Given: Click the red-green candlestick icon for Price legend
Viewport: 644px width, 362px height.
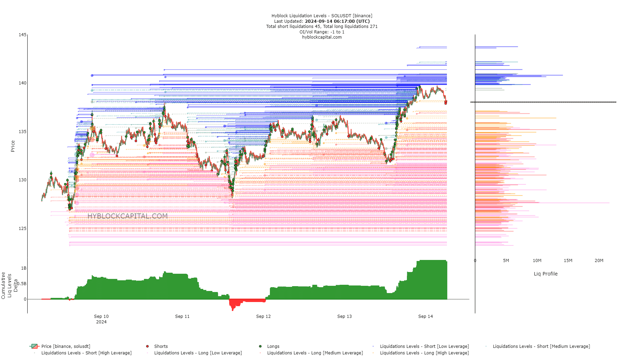Looking at the screenshot, I should point(34,346).
